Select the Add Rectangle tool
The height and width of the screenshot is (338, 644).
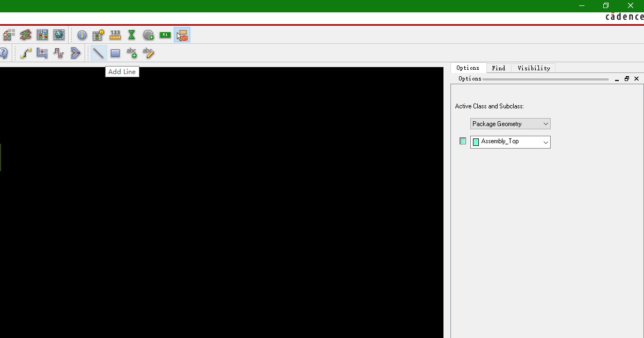(x=115, y=53)
